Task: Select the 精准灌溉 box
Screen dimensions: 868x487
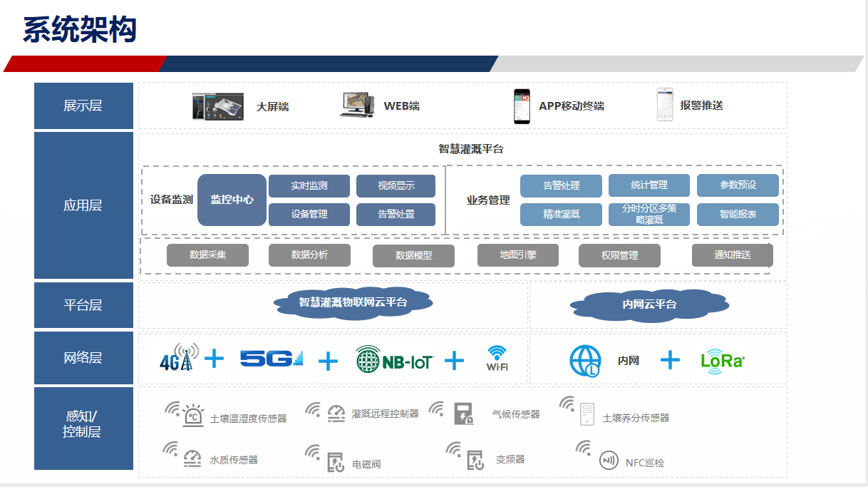Action: tap(561, 215)
